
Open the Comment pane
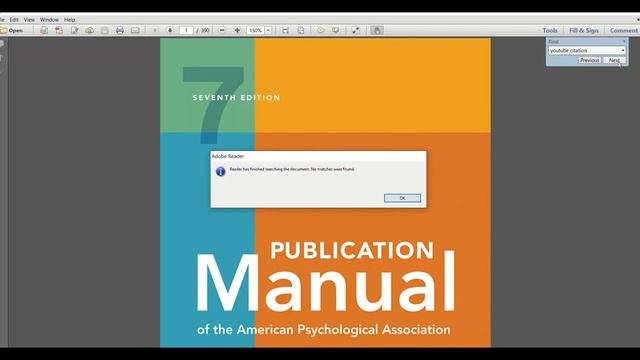point(624,31)
